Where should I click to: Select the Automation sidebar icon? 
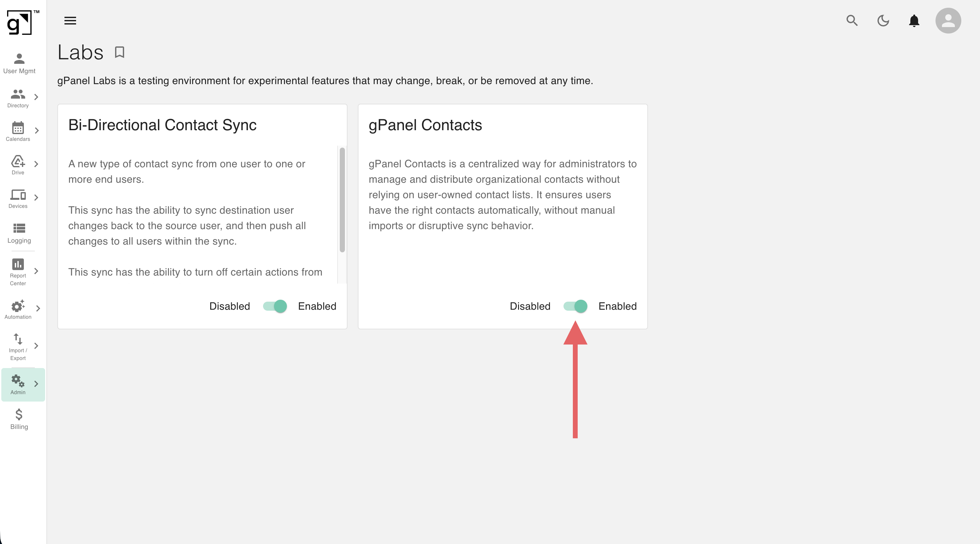(17, 306)
